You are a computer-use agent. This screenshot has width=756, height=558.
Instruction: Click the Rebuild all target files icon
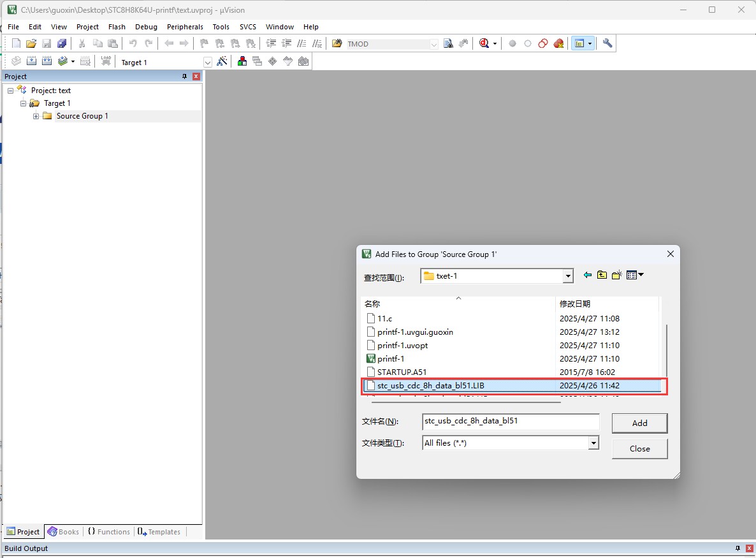pos(47,61)
